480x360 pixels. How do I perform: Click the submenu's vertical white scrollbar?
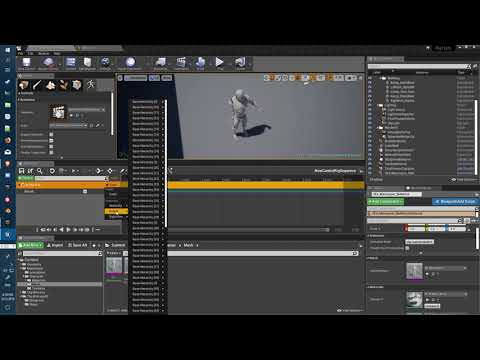166,163
